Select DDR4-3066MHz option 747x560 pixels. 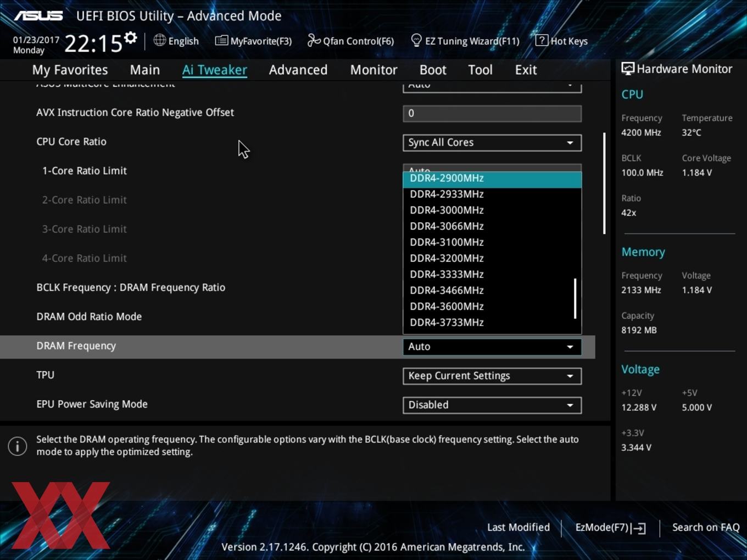click(492, 226)
